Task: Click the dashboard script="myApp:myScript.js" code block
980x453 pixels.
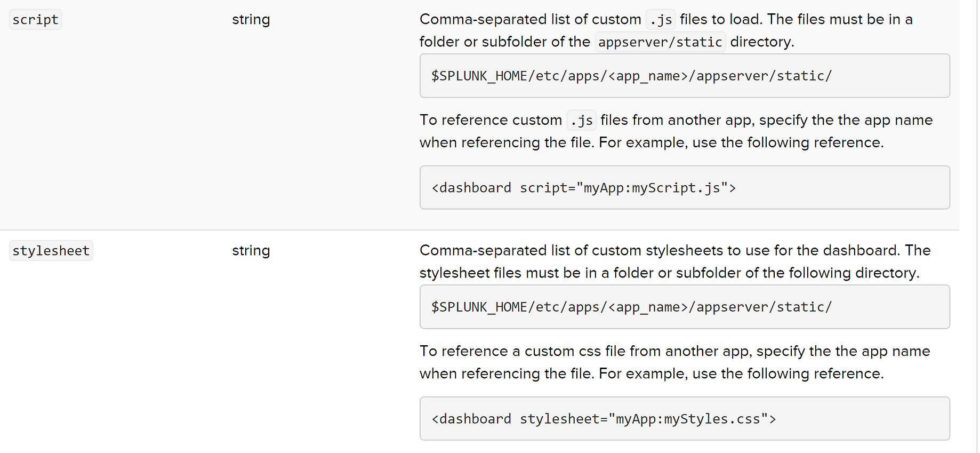Action: [x=685, y=187]
